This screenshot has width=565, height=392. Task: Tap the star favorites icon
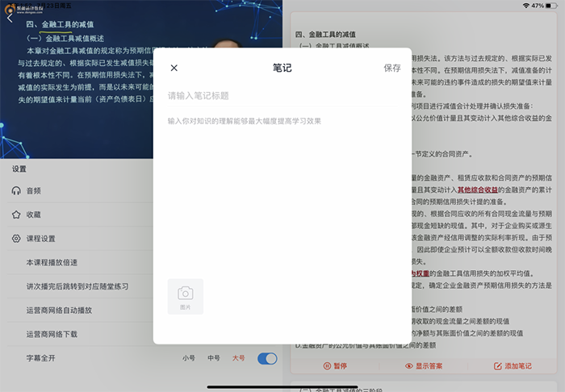[x=16, y=215]
